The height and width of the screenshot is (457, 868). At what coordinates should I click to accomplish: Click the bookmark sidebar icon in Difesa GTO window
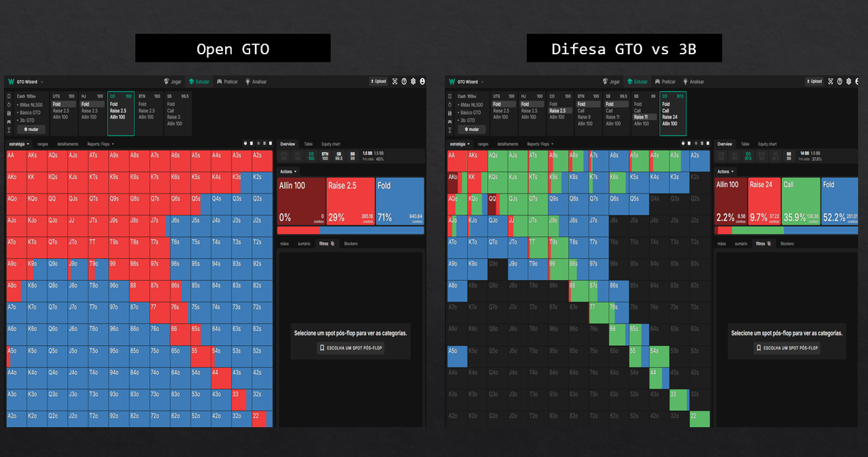[450, 96]
